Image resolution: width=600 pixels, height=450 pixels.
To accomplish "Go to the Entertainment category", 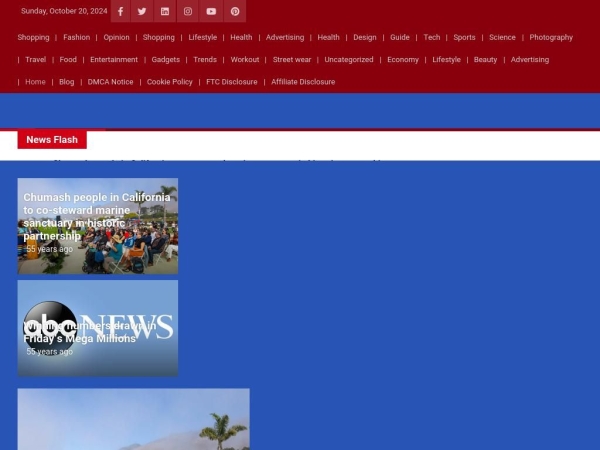I will 114,60.
